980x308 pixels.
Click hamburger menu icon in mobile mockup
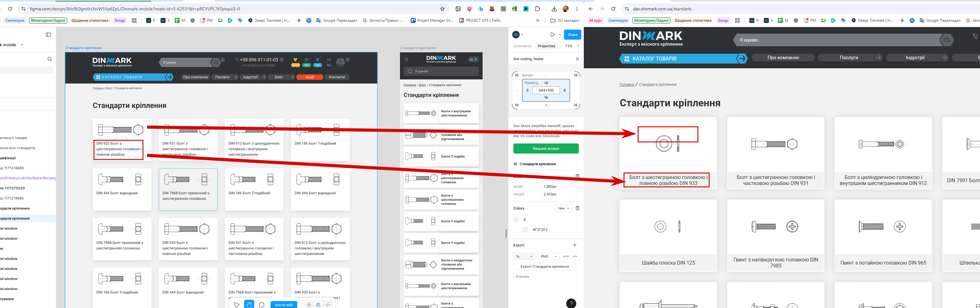(406, 59)
